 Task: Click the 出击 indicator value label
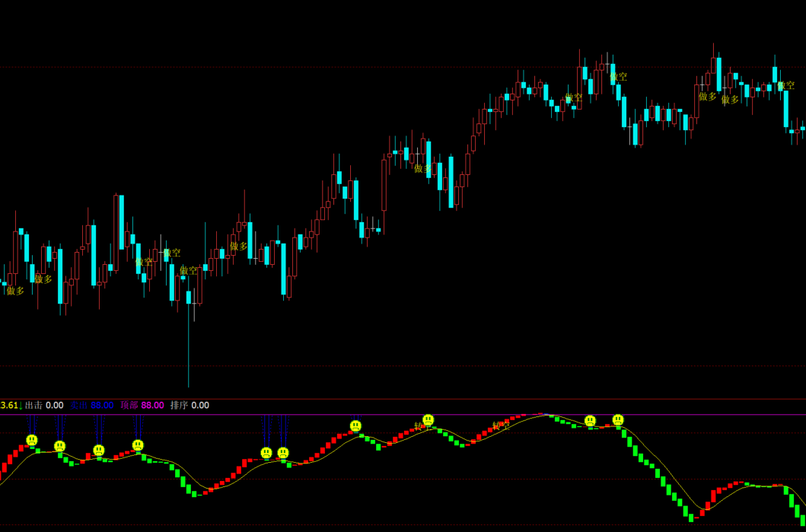tap(44, 406)
